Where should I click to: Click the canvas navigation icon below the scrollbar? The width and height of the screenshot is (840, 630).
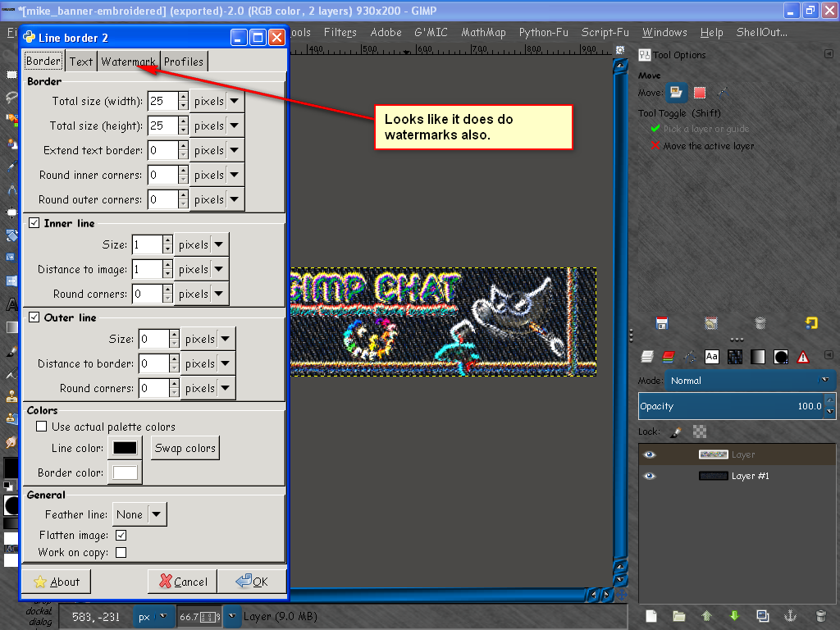[622, 595]
